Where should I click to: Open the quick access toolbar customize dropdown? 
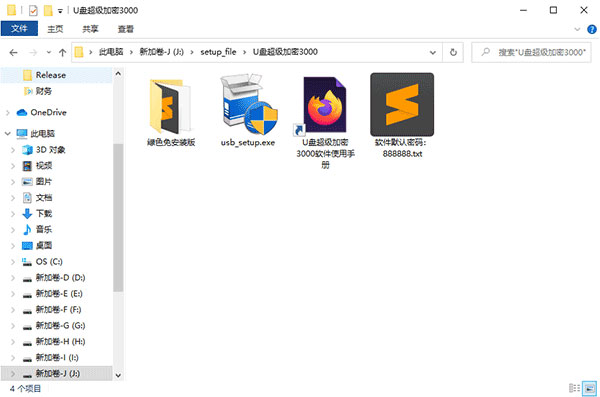(x=60, y=11)
